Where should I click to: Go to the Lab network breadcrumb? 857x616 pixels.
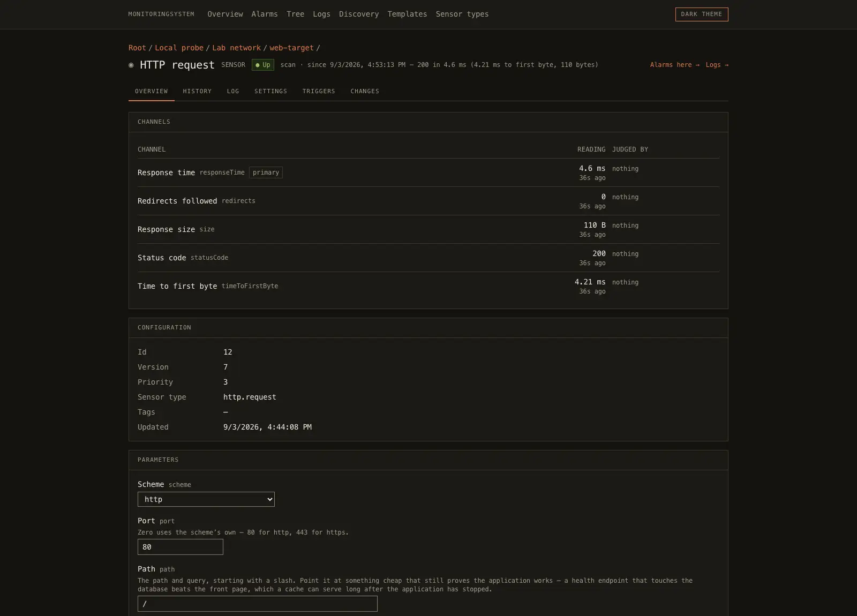[236, 48]
